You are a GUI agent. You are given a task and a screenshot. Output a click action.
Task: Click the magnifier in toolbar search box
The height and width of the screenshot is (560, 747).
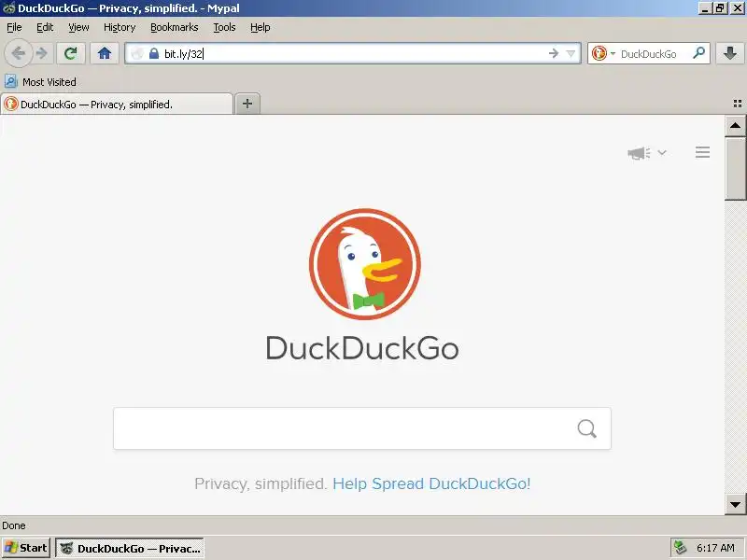698,53
